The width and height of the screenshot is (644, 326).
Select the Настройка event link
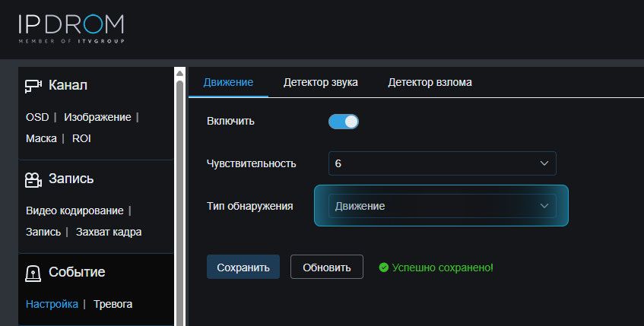[52, 304]
